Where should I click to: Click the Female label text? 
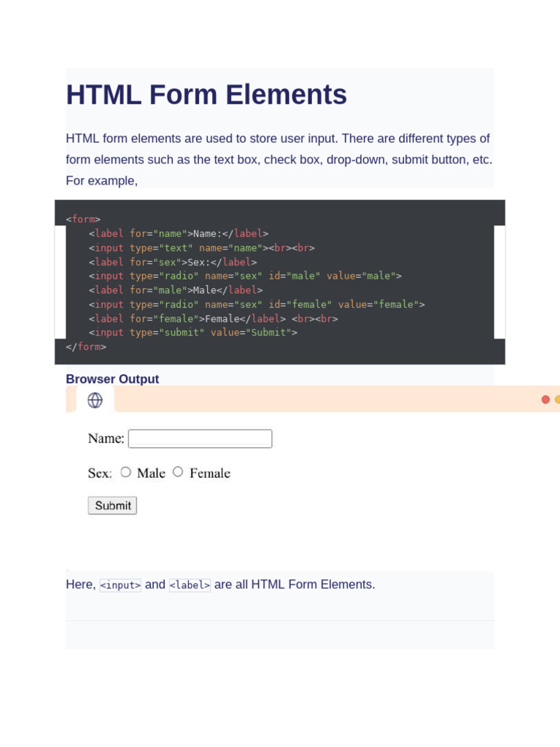pyautogui.click(x=210, y=473)
